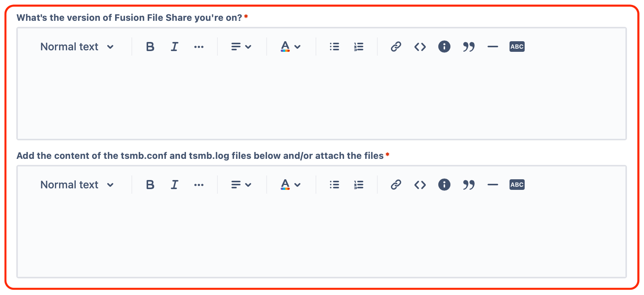Viewport: 644px width, 295px height.
Task: Insert bullet list in version editor
Action: click(x=334, y=47)
